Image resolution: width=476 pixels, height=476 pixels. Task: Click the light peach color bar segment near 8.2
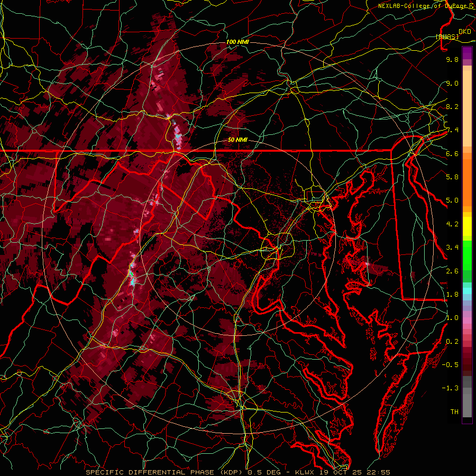coord(467,109)
